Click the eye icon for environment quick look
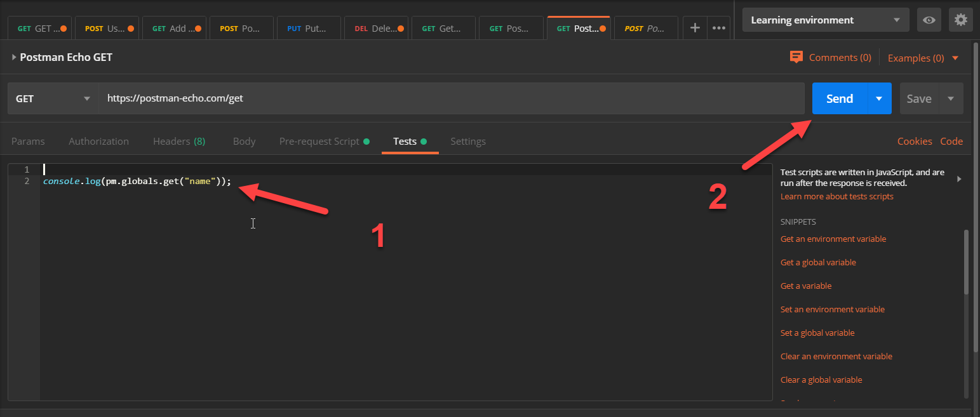The width and height of the screenshot is (980, 417). tap(929, 20)
